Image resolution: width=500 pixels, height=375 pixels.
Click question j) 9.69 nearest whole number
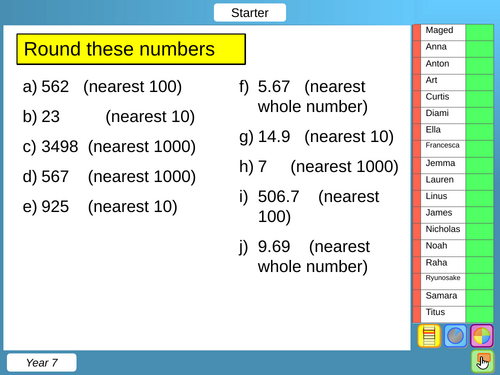304,257
